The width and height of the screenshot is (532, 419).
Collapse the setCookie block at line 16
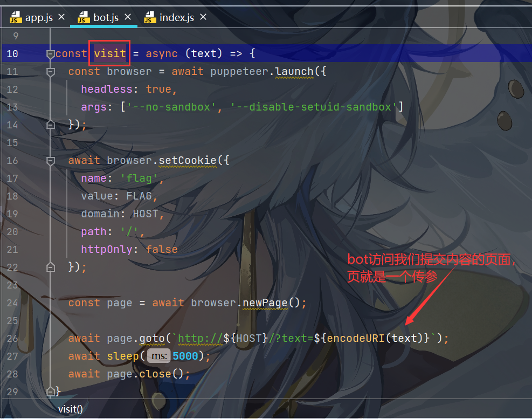tap(51, 161)
